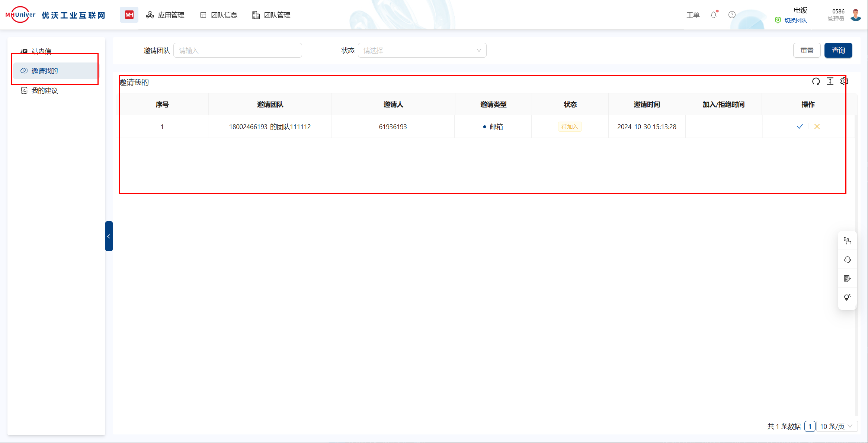Collapse the left sidebar panel
The image size is (868, 443).
tap(109, 236)
